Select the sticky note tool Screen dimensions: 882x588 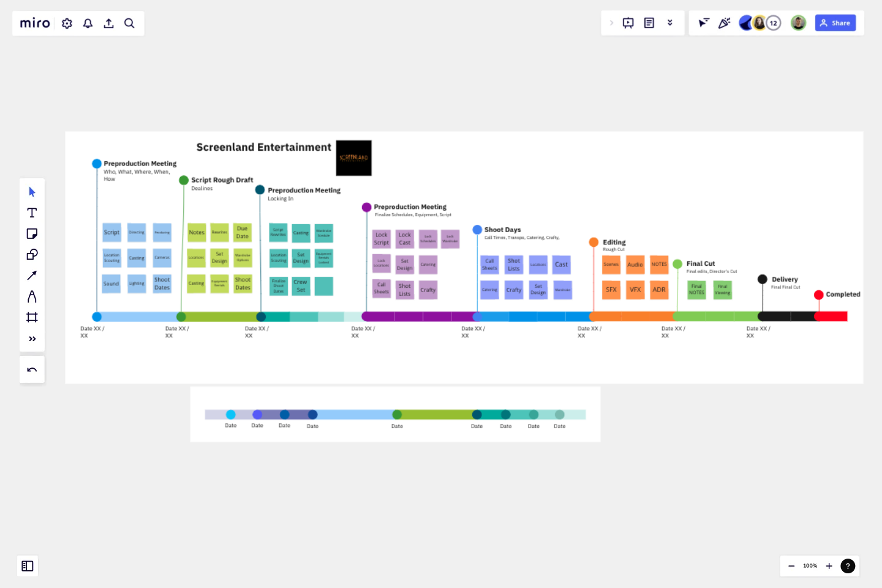point(32,233)
